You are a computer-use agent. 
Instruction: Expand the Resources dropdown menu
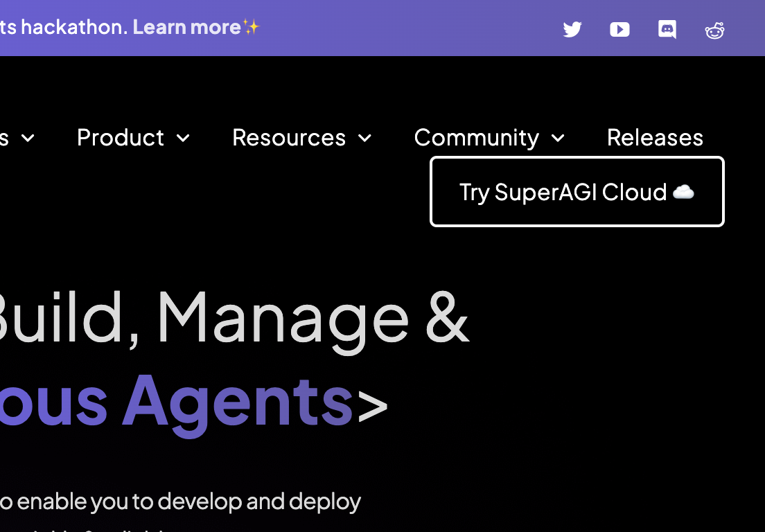click(301, 138)
